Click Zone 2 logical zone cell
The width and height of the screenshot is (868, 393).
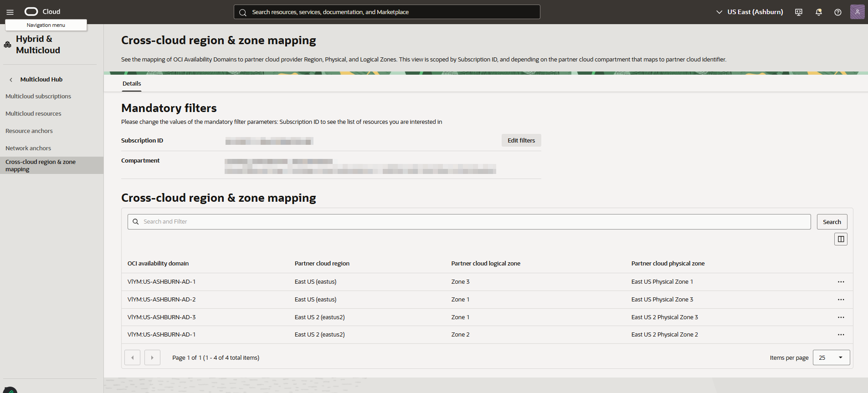coord(460,335)
